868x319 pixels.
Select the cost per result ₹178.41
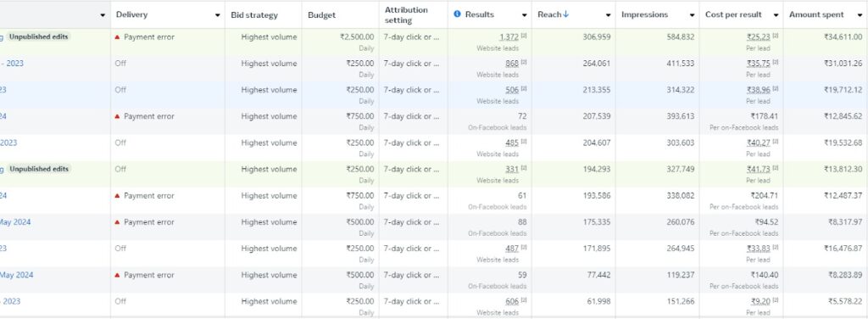click(765, 116)
